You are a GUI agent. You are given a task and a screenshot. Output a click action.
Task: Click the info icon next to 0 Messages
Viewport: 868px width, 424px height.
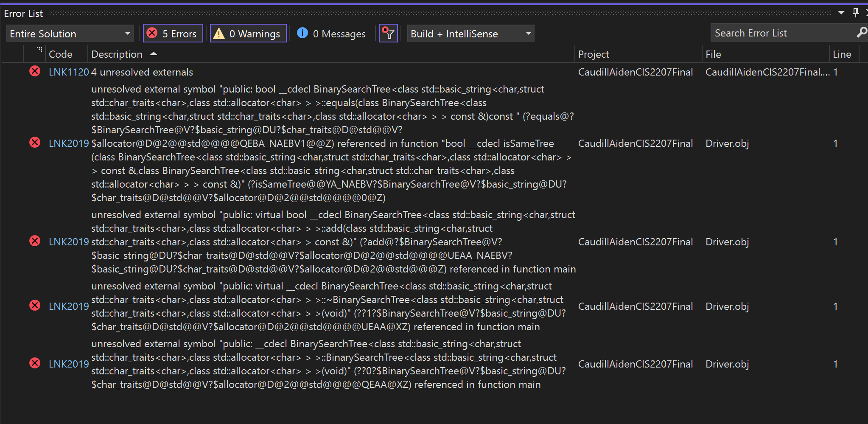pyautogui.click(x=302, y=33)
